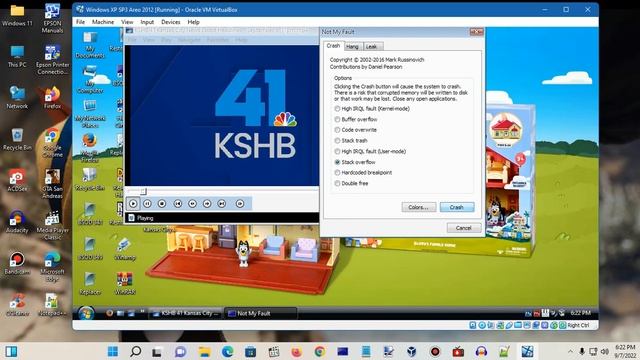640x360 pixels.
Task: Activate KSHB 41 Kansas City taskbar button
Action: coord(186,313)
